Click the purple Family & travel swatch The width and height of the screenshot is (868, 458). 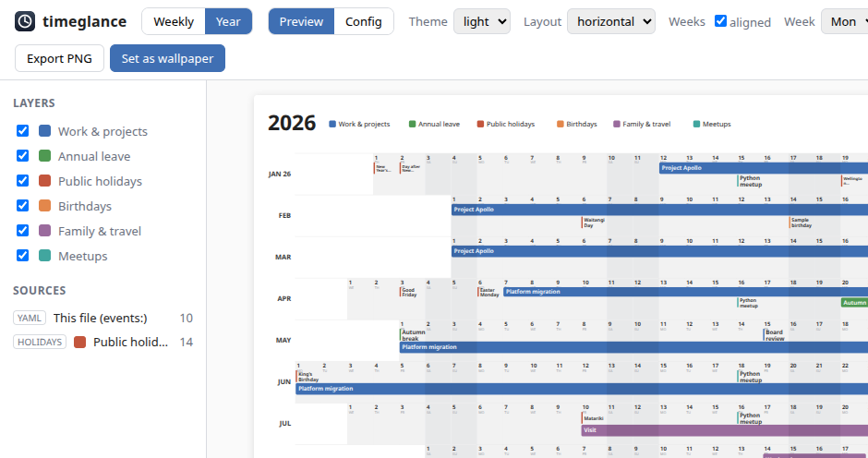45,230
